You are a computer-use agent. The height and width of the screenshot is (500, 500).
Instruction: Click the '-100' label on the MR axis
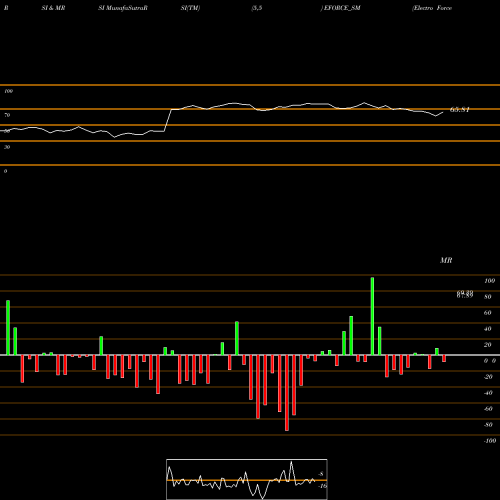pyautogui.click(x=490, y=441)
